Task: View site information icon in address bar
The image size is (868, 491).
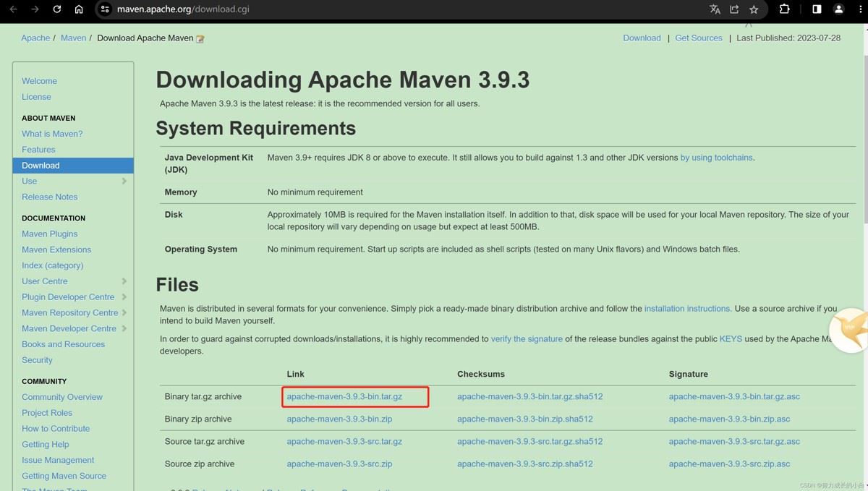Action: pyautogui.click(x=105, y=9)
